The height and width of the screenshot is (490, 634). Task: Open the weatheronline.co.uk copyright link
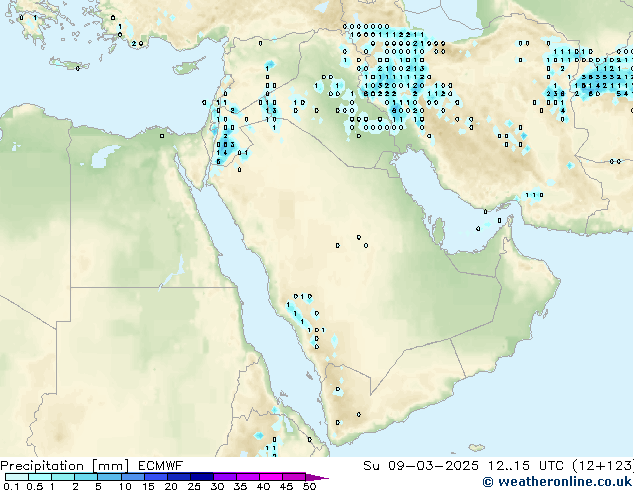557,482
